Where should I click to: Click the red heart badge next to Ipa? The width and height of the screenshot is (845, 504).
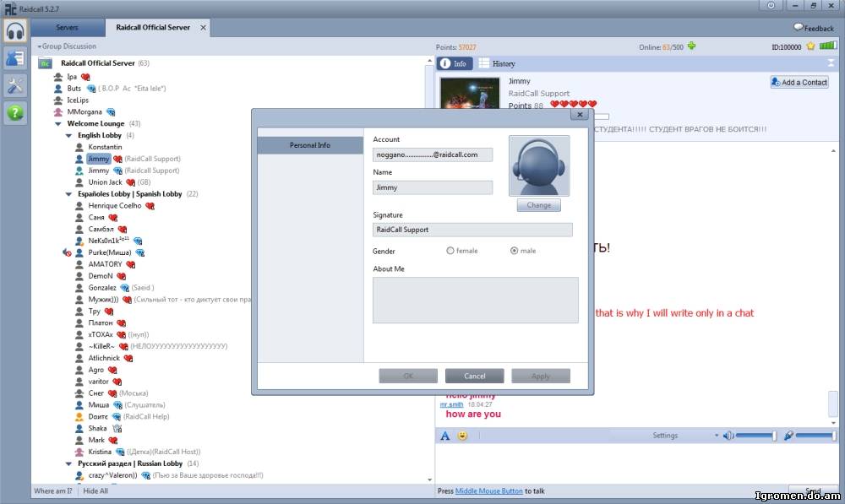[x=85, y=77]
